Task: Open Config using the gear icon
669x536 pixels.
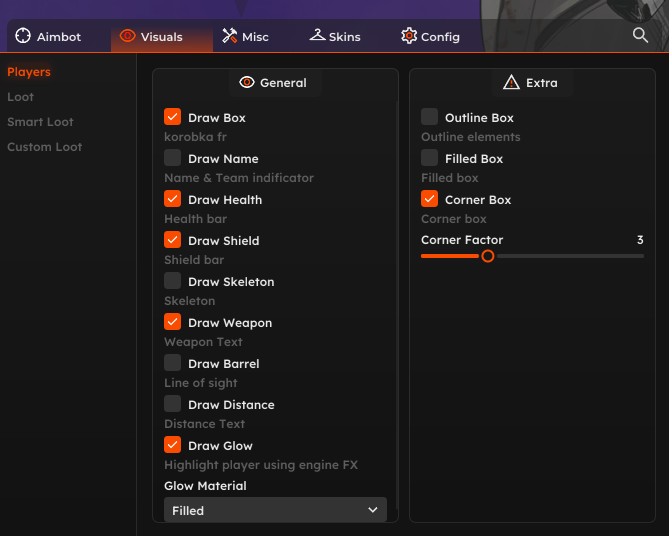Action: [409, 36]
